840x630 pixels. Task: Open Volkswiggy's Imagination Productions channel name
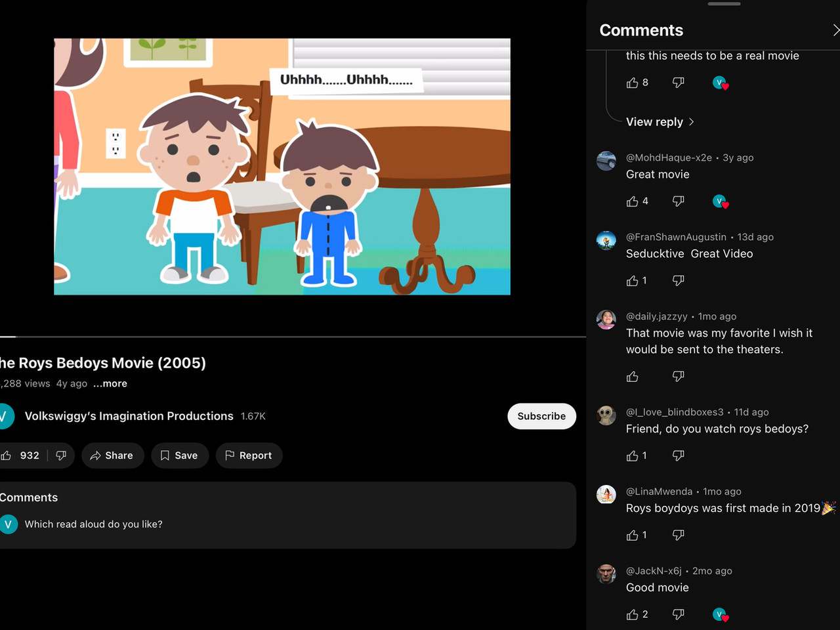129,416
